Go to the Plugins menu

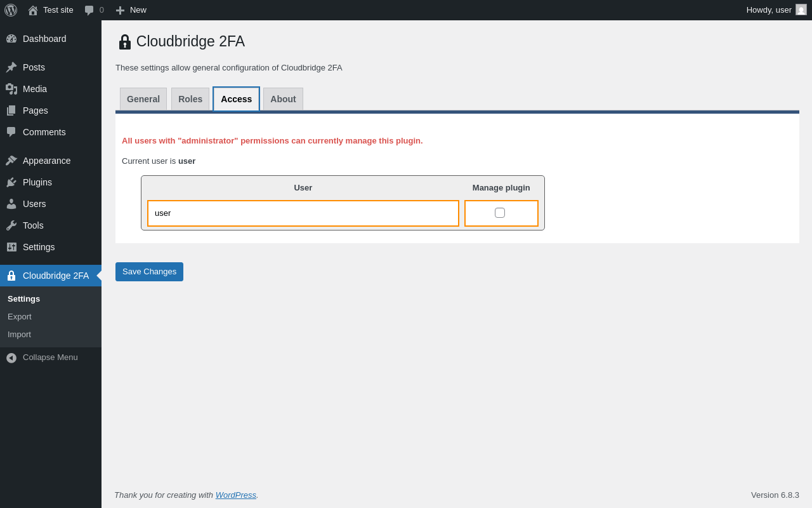(51, 182)
